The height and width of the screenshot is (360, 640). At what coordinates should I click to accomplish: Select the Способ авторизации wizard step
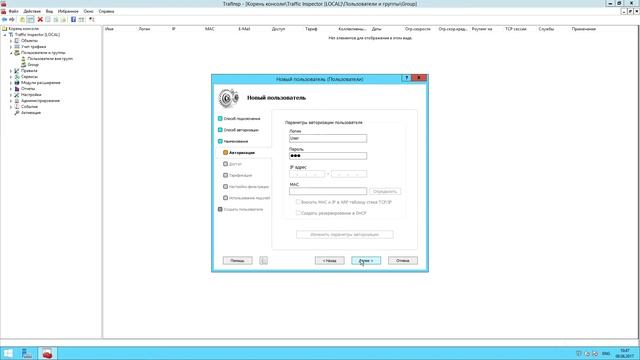238,130
